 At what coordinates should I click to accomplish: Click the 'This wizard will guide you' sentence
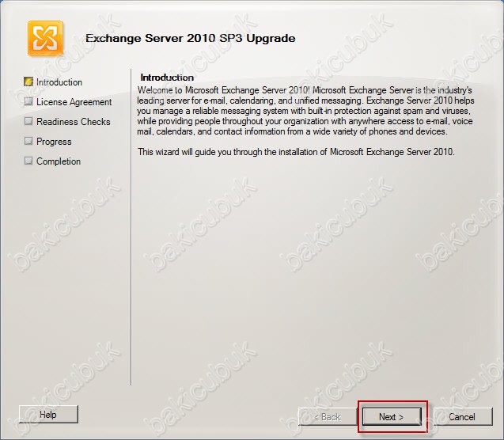296,152
